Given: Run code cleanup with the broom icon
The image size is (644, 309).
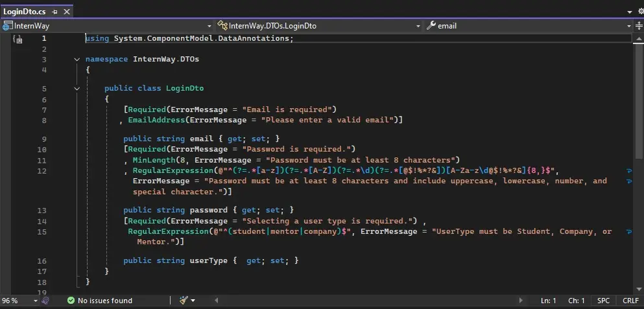Looking at the screenshot, I should [184, 301].
